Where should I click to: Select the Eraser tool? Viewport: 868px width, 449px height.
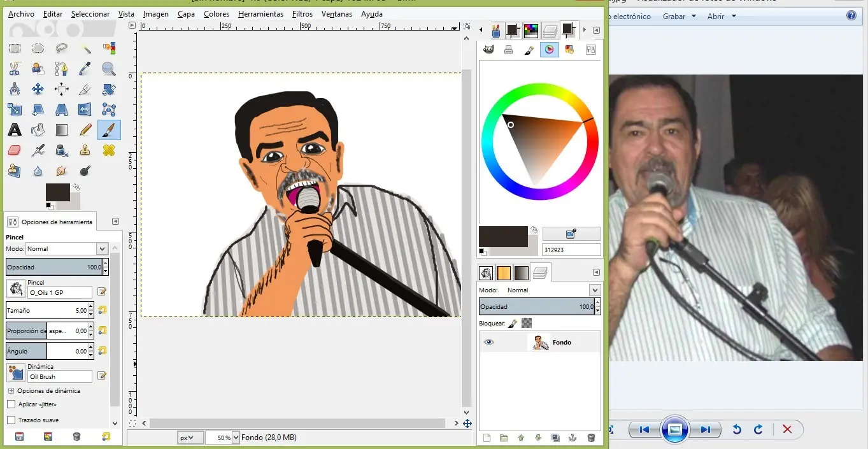click(14, 151)
